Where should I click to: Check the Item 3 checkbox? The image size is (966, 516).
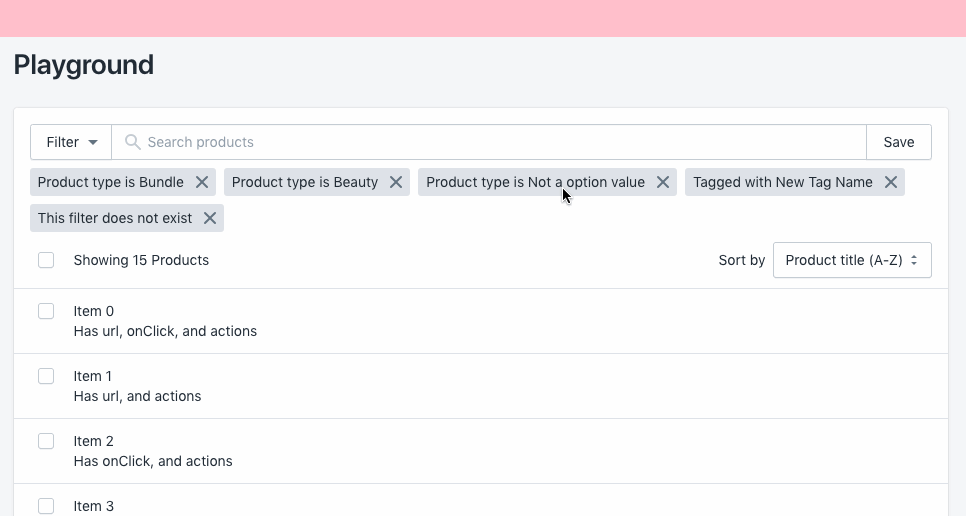coord(46,506)
